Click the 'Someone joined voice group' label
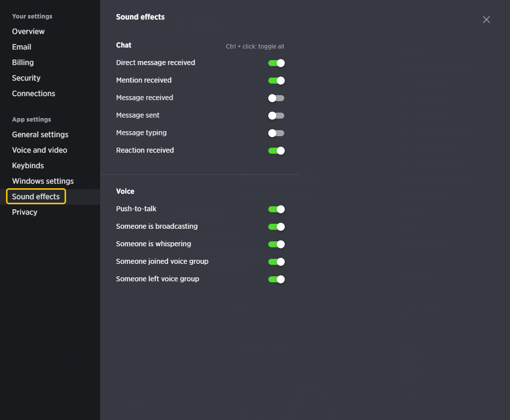Screen dimensions: 510x420 click(162, 262)
